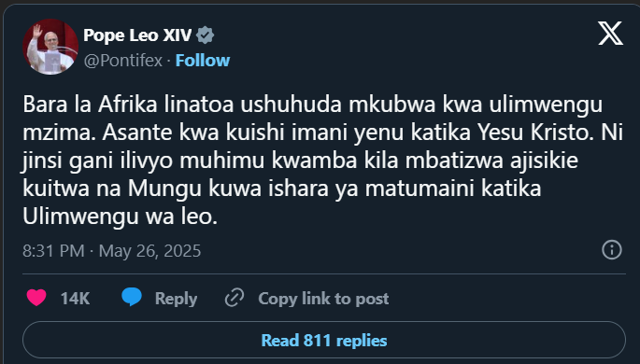Click the verified badge beside Pope Leo XIV

point(205,35)
